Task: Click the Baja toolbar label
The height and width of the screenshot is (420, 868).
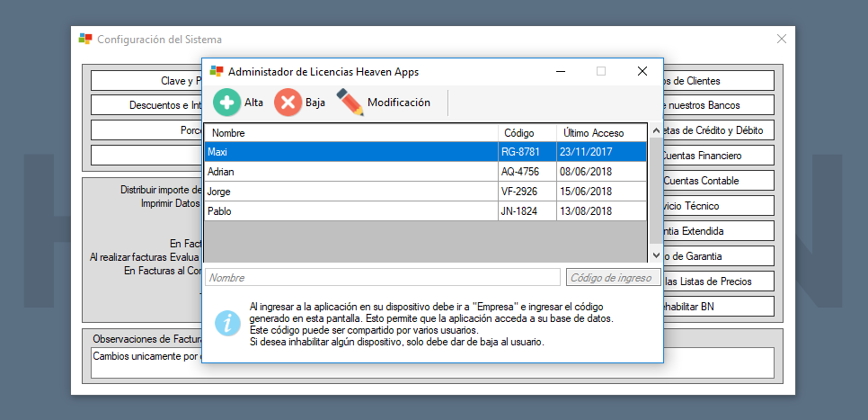Action: 315,103
